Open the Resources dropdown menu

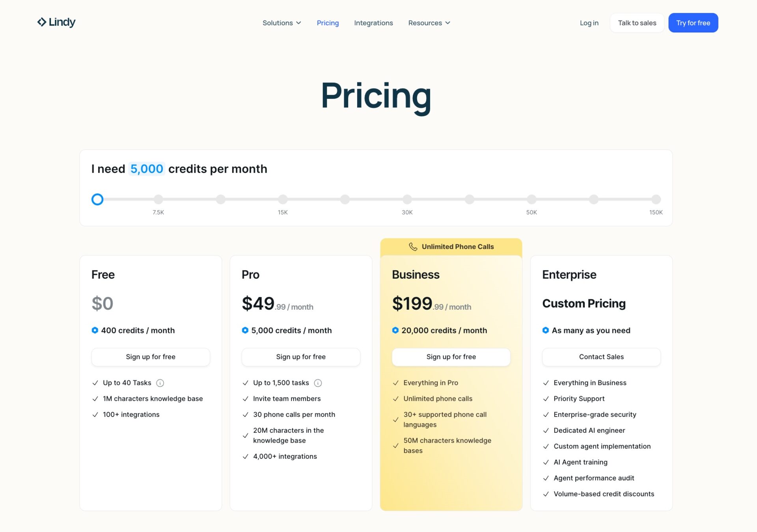click(x=429, y=23)
